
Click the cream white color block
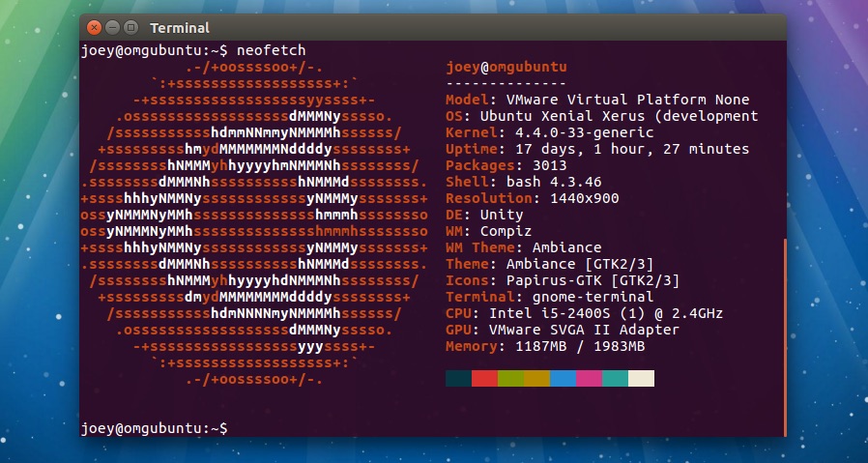click(641, 378)
